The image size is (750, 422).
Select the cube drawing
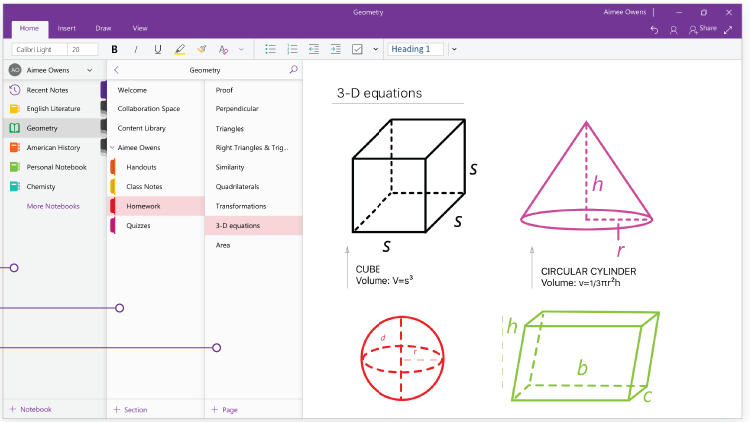408,176
